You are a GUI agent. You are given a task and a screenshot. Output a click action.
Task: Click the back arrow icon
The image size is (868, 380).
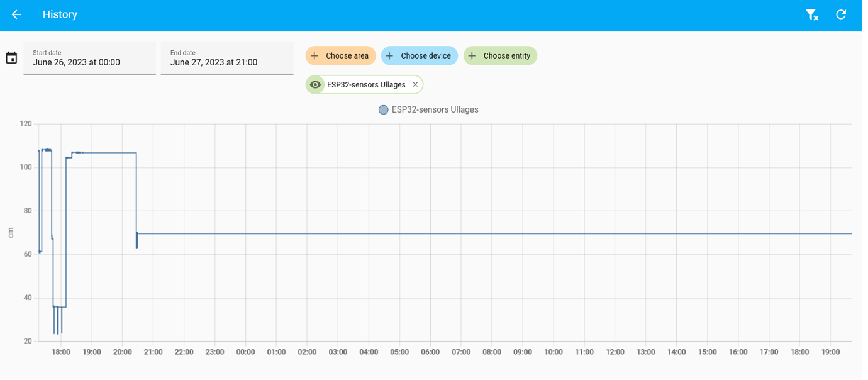(x=16, y=14)
